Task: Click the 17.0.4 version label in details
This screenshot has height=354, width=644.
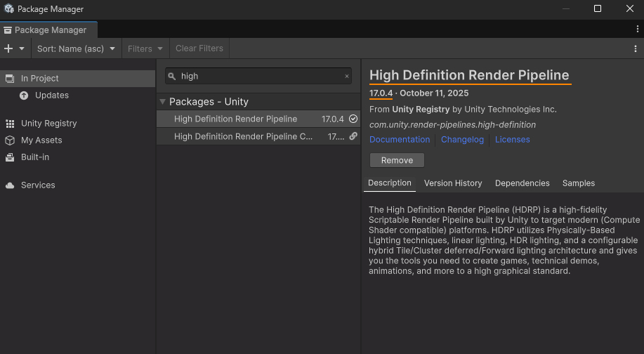Action: (x=381, y=93)
